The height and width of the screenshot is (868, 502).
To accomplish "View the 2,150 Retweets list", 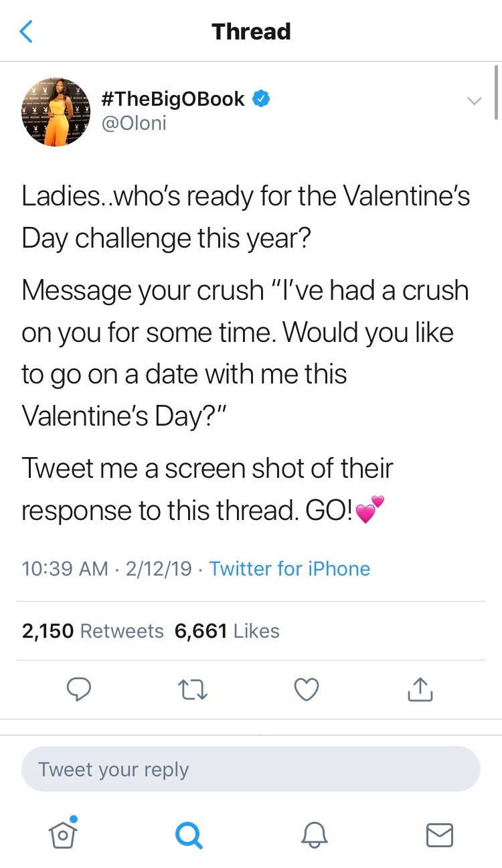I will (92, 630).
